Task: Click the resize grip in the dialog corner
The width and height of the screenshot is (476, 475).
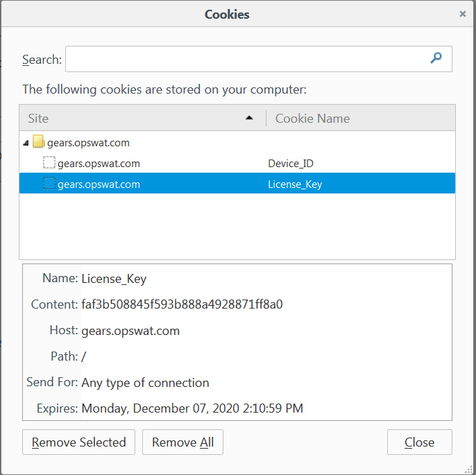Action: point(469,469)
